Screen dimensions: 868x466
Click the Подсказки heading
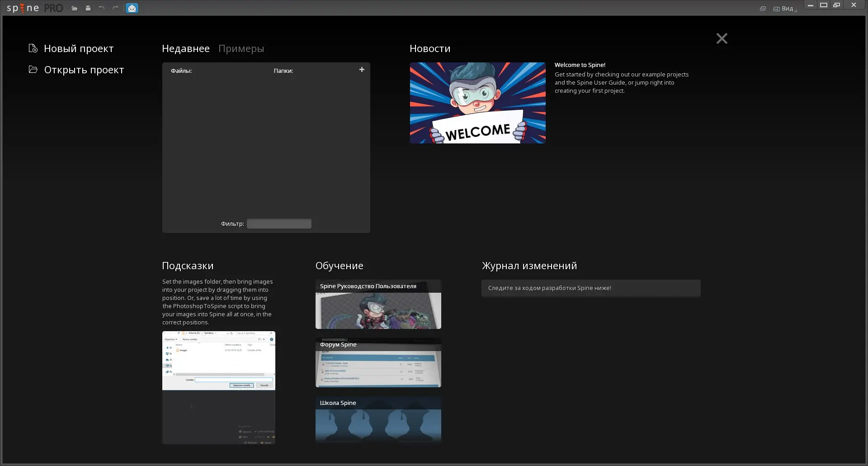pos(188,266)
